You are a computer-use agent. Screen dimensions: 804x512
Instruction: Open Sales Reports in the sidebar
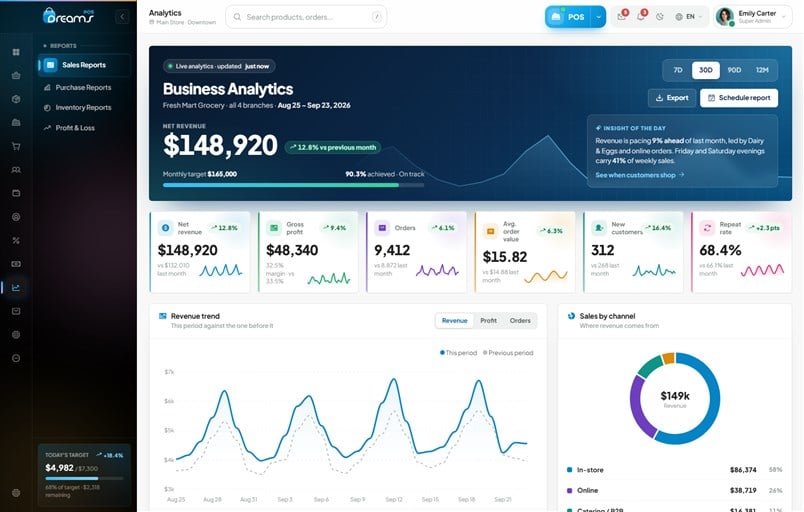[84, 65]
